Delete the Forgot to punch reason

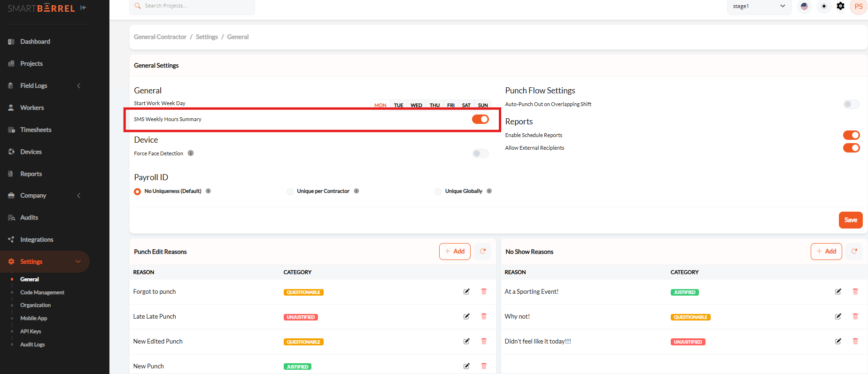pos(484,291)
